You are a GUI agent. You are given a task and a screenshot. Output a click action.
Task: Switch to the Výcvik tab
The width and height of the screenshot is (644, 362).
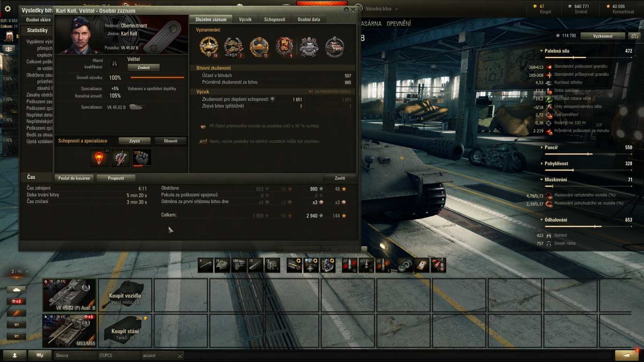(x=245, y=19)
